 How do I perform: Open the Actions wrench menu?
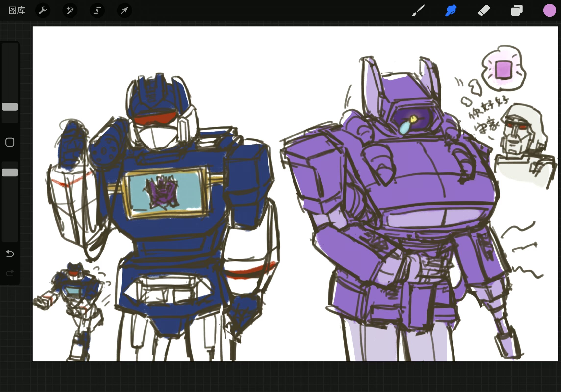[x=43, y=10]
